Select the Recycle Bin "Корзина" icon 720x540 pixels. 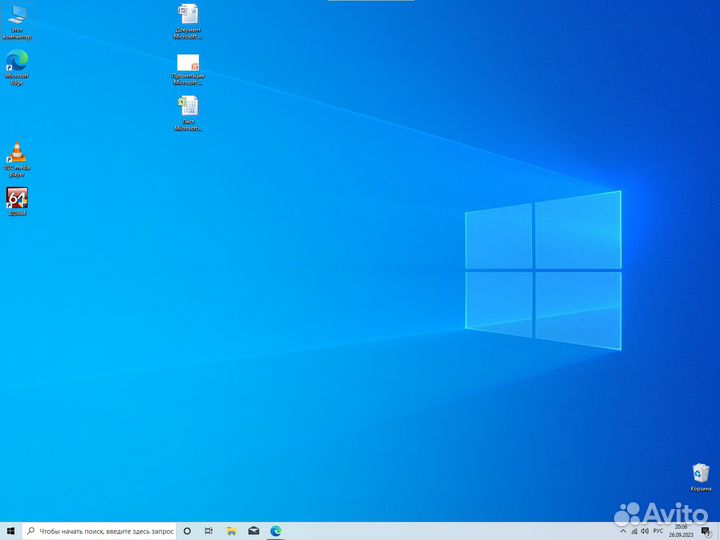[x=701, y=473]
